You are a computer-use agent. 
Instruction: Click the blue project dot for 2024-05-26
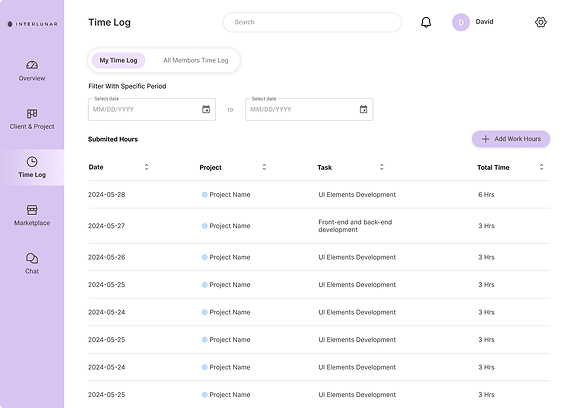[x=205, y=257]
